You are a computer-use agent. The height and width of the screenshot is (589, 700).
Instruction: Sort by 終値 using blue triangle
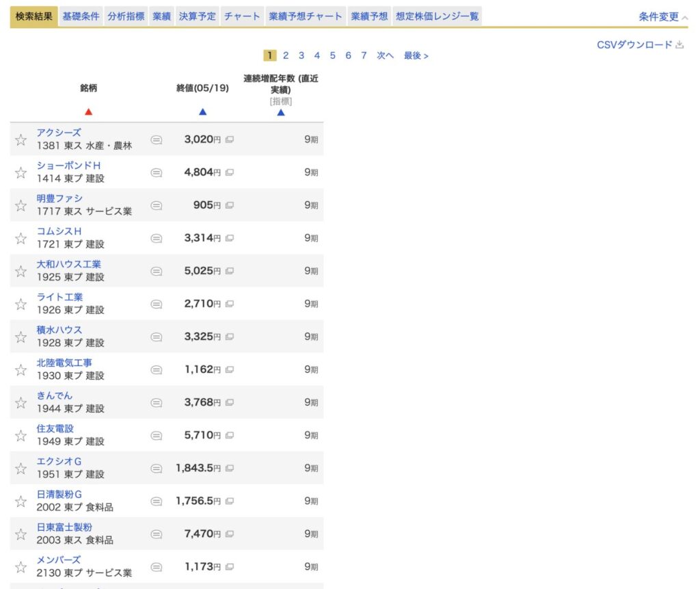tap(202, 112)
